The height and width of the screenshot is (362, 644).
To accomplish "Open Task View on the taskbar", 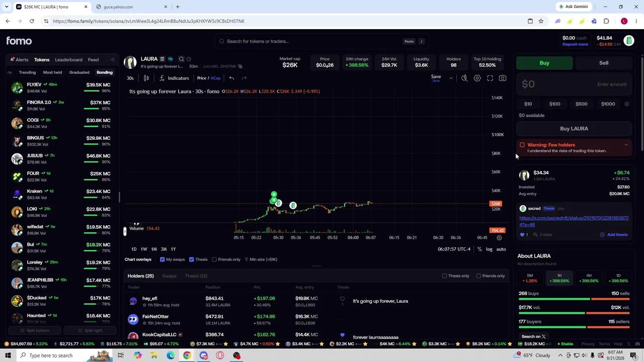I will click(x=120, y=355).
